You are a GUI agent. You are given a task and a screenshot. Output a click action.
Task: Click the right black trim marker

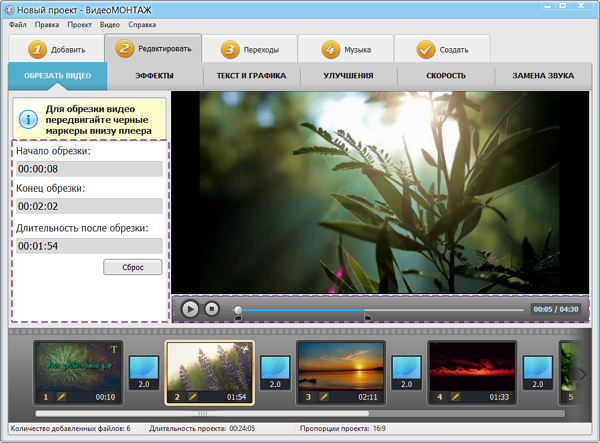coord(367,317)
